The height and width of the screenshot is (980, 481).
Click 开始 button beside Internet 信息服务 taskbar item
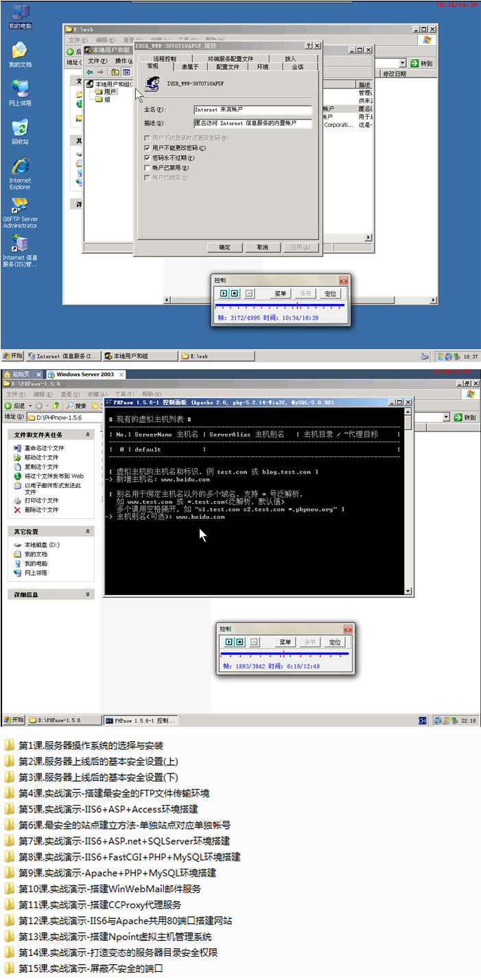tap(13, 356)
